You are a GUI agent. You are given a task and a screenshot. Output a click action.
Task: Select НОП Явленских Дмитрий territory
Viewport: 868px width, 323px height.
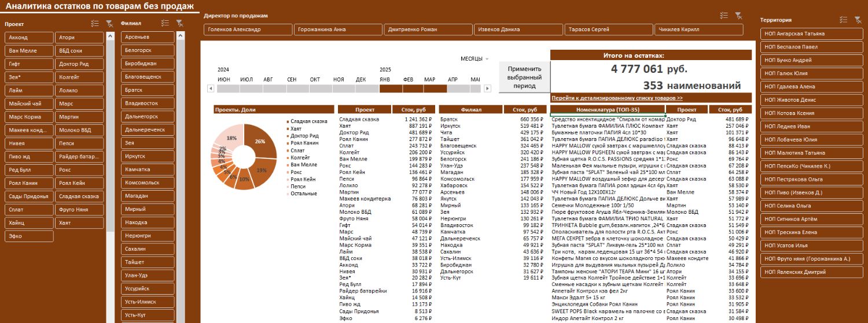click(812, 272)
